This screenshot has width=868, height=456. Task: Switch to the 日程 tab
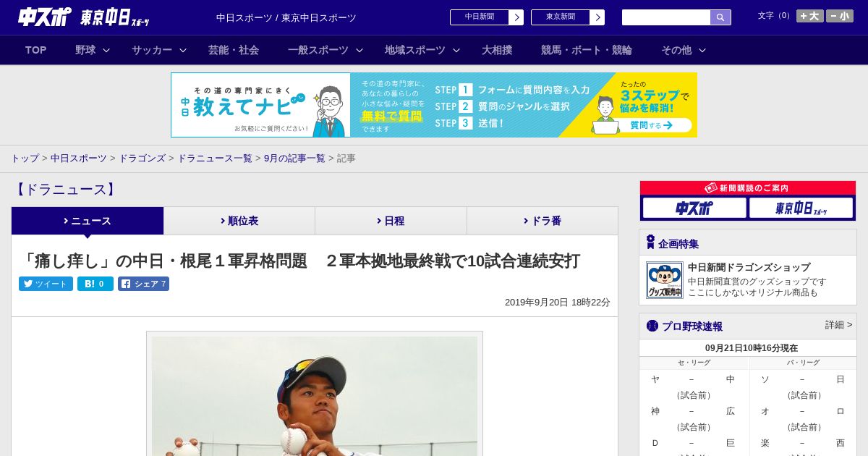(x=391, y=221)
